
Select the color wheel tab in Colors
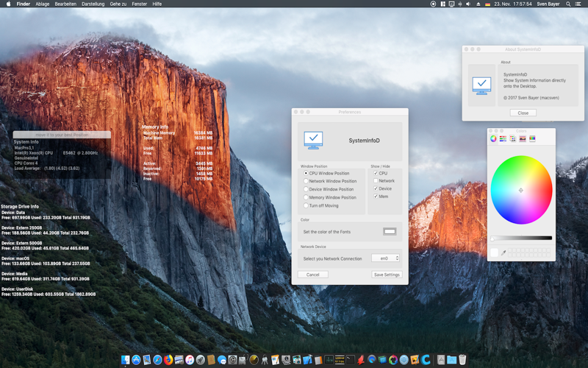[x=493, y=138]
